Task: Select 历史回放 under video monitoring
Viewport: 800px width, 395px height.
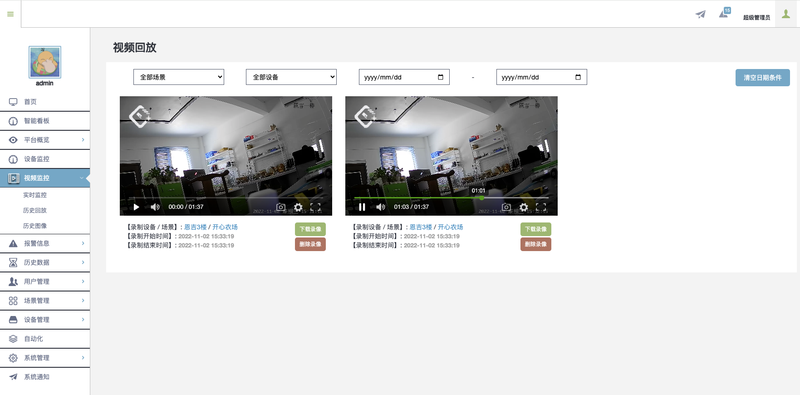Action: (x=35, y=210)
